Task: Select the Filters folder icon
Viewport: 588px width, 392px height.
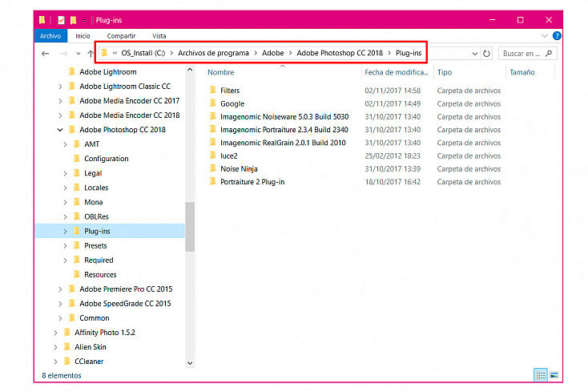Action: pos(213,90)
